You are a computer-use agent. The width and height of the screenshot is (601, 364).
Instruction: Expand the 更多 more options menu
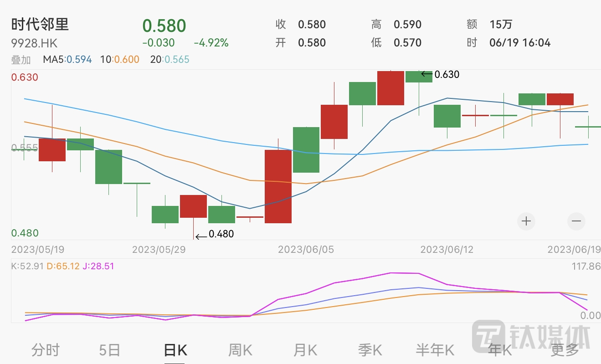(x=565, y=350)
